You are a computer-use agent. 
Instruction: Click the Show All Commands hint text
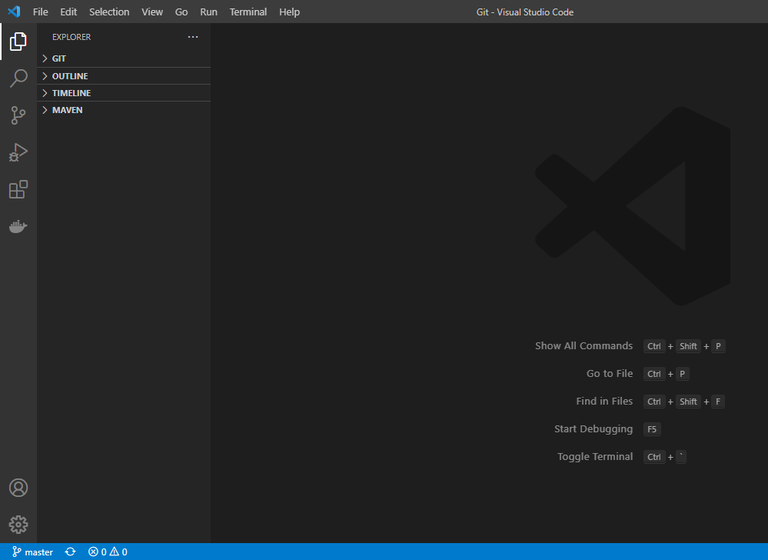[x=584, y=346]
